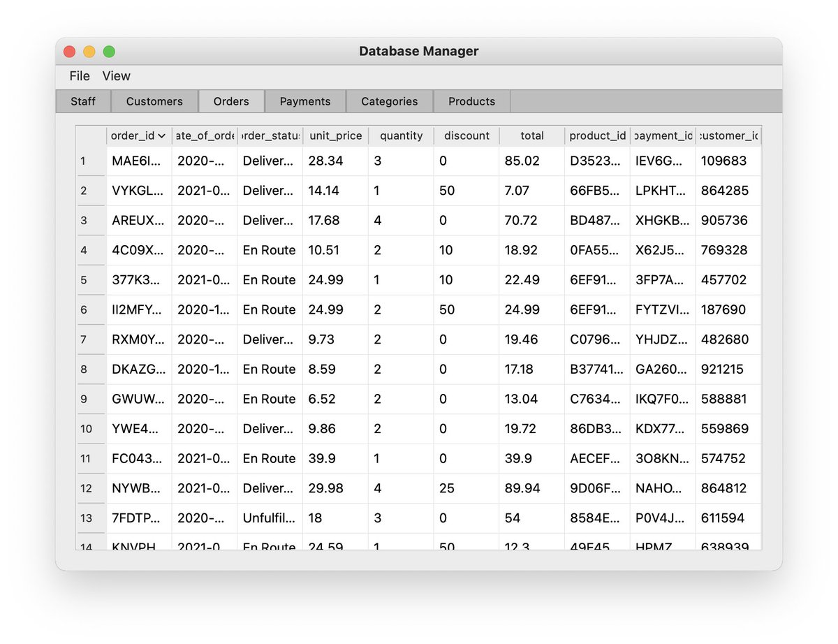Select order_id cell DKAZG...

click(x=139, y=369)
